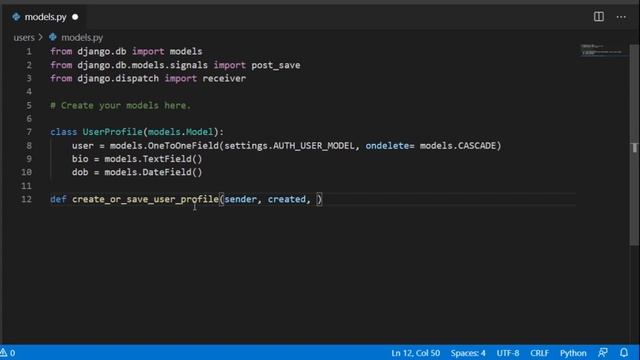Screen dimensions: 640x360
Task: Click the word post_save on line 2
Action: point(276,65)
